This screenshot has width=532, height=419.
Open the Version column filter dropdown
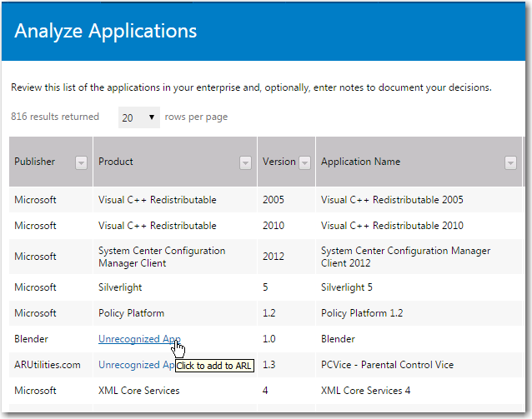(304, 163)
